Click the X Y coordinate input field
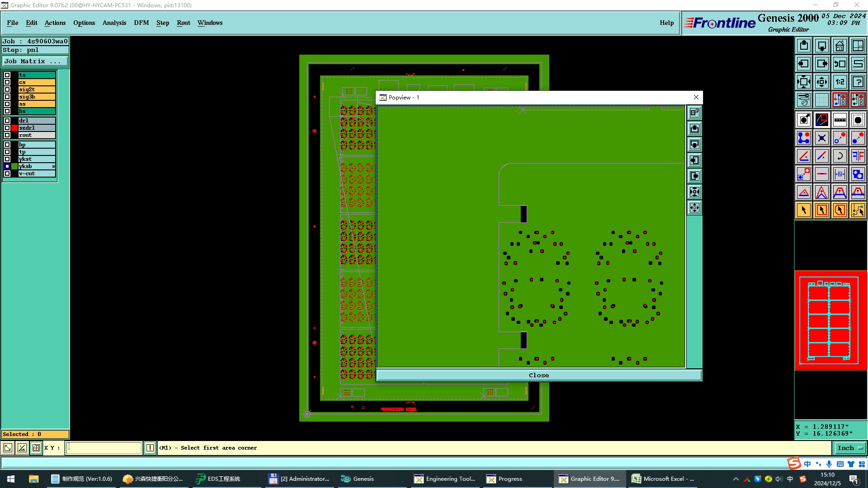Screen dimensions: 868x488 [104, 448]
